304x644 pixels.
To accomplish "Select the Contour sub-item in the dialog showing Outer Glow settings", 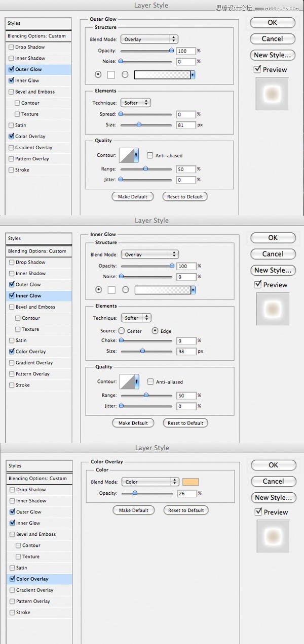I will point(30,103).
